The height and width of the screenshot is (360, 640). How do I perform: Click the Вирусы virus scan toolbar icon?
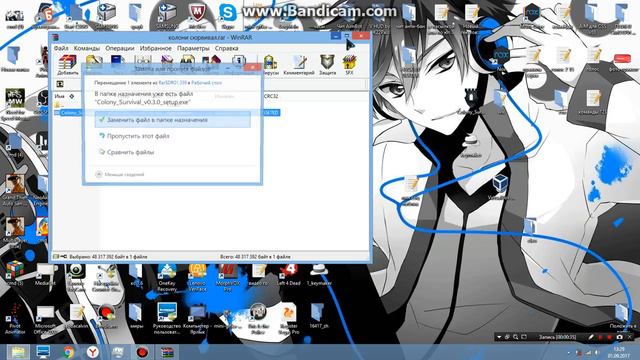click(x=270, y=64)
